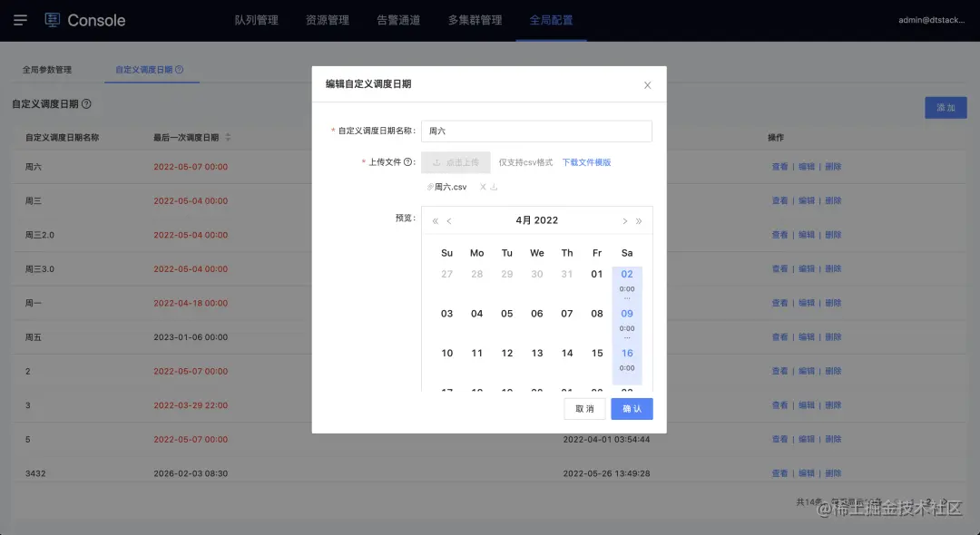The width and height of the screenshot is (980, 535).
Task: Remove the 周六.csv file
Action: [483, 187]
